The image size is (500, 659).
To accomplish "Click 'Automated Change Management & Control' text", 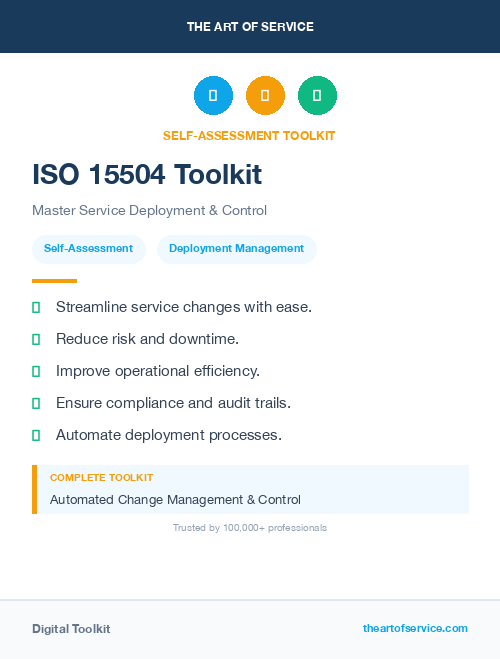I will [x=175, y=500].
